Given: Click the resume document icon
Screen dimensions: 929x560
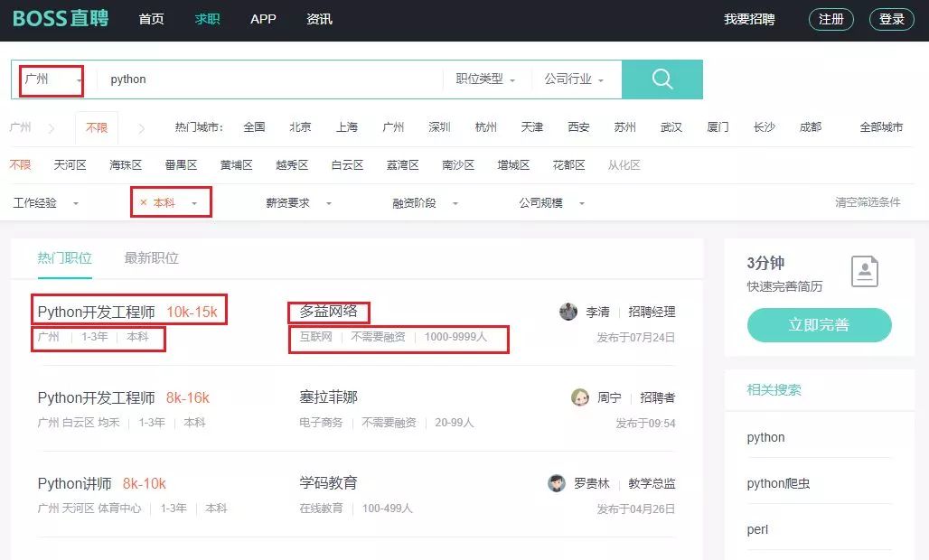Looking at the screenshot, I should pos(865,271).
